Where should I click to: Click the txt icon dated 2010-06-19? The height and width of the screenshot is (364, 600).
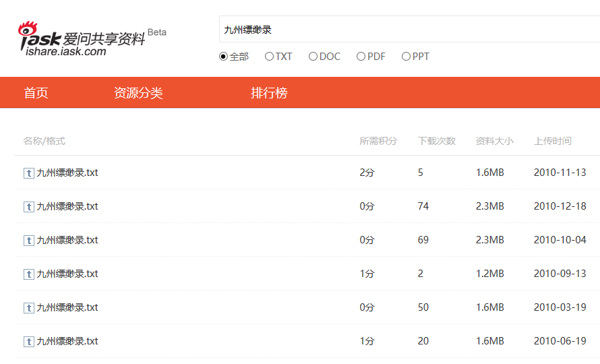point(29,342)
